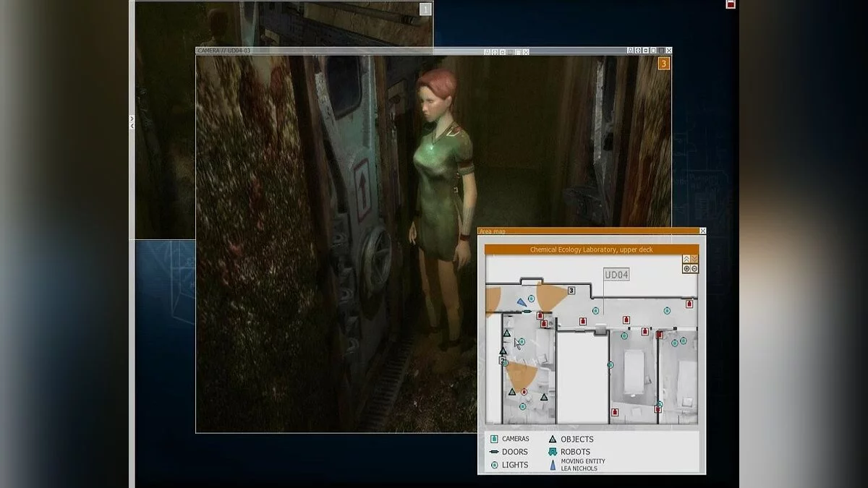This screenshot has height=488, width=868.
Task: Go down one deck on Area map
Action: (x=694, y=258)
